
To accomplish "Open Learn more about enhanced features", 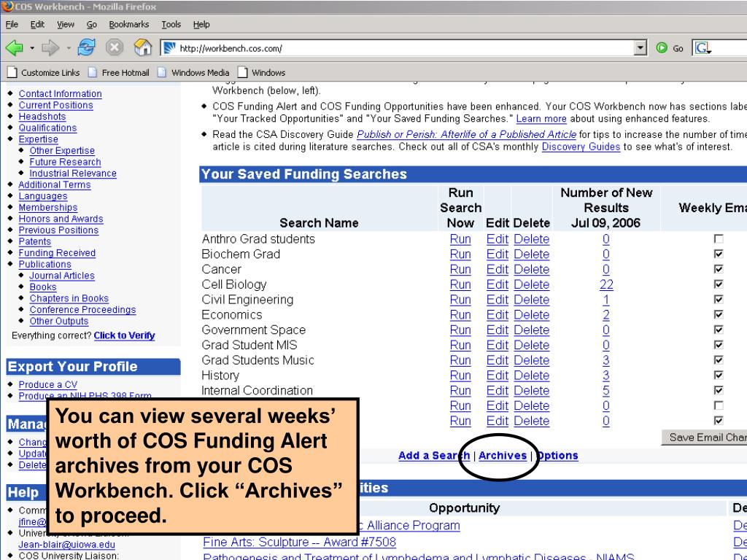I will (541, 119).
